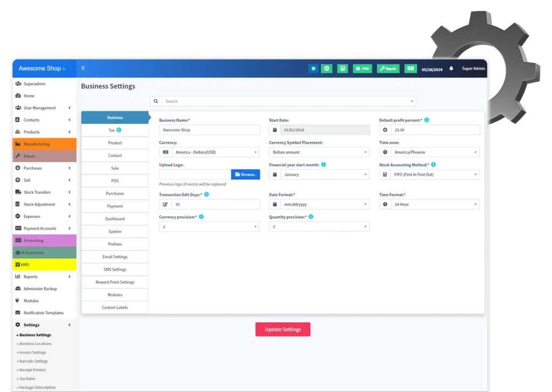The width and height of the screenshot is (552, 392).
Task: Click Browse to upload a logo
Action: coord(246,175)
